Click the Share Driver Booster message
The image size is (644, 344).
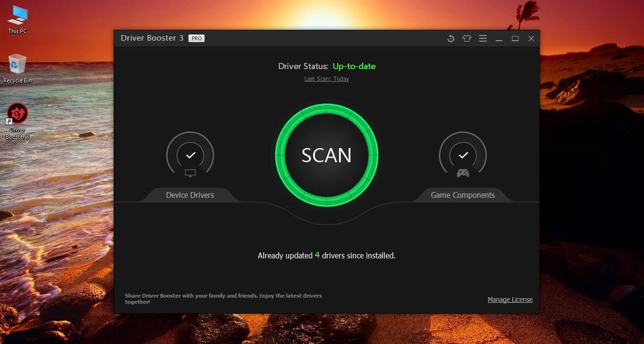224,299
